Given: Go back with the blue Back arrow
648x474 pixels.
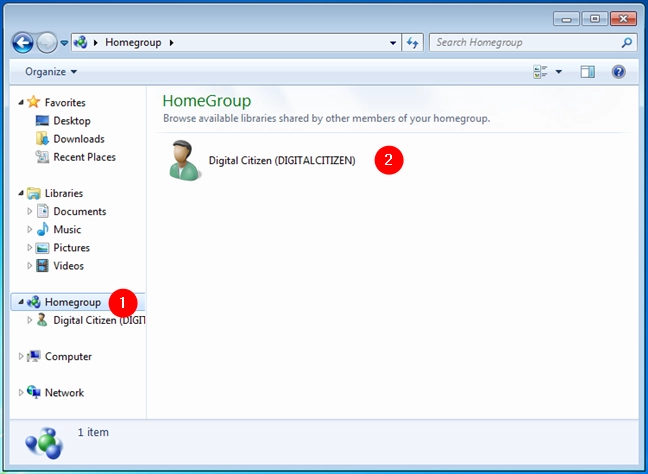Looking at the screenshot, I should (x=22, y=43).
